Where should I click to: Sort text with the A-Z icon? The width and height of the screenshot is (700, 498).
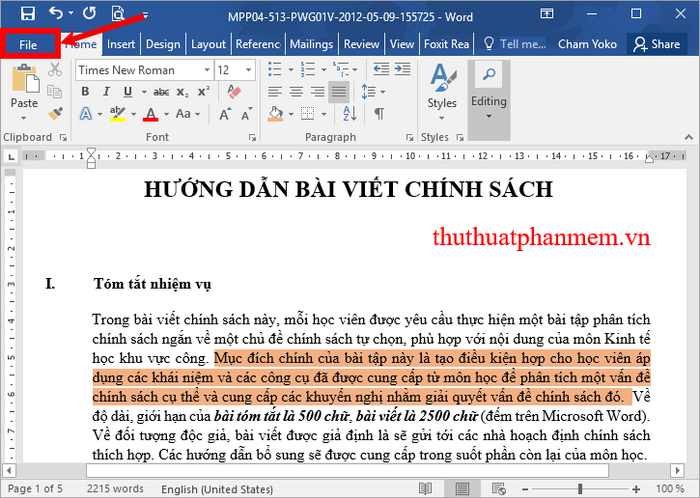click(350, 114)
